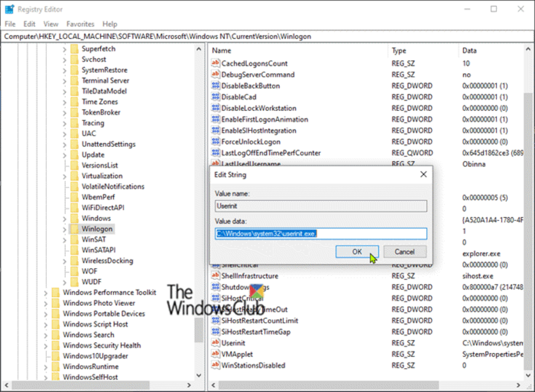The width and height of the screenshot is (535, 392).
Task: Expand the Superfetch key
Action: (x=65, y=49)
